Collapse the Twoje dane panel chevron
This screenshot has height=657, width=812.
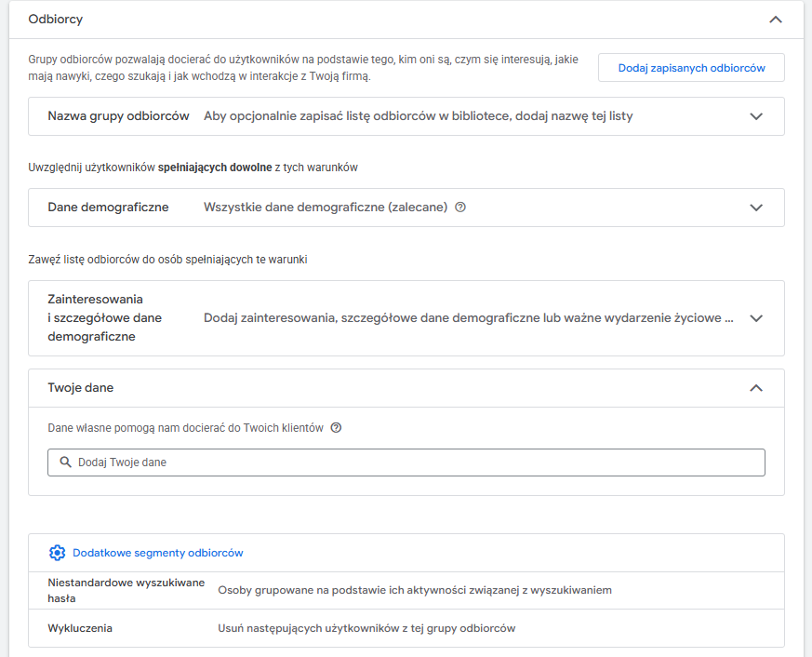coord(756,388)
